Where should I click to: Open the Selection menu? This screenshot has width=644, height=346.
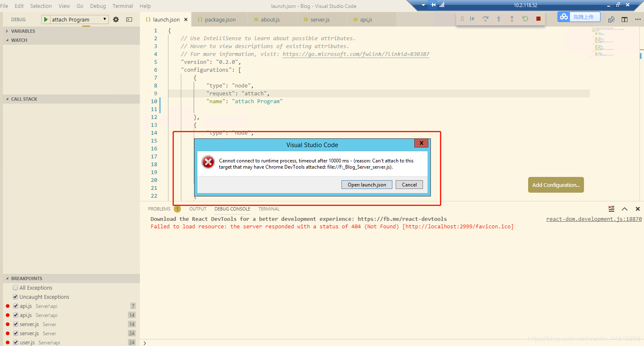41,6
